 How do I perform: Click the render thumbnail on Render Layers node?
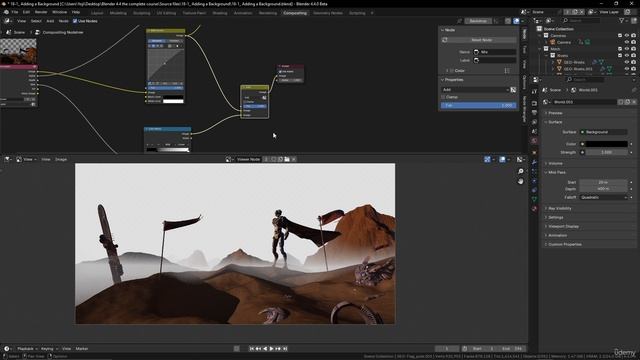[x=18, y=51]
